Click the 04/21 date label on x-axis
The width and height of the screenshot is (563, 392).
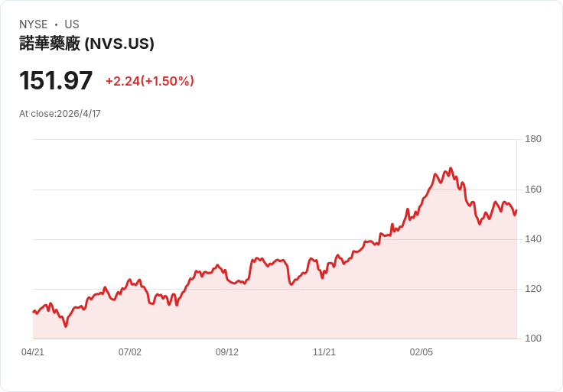33,352
